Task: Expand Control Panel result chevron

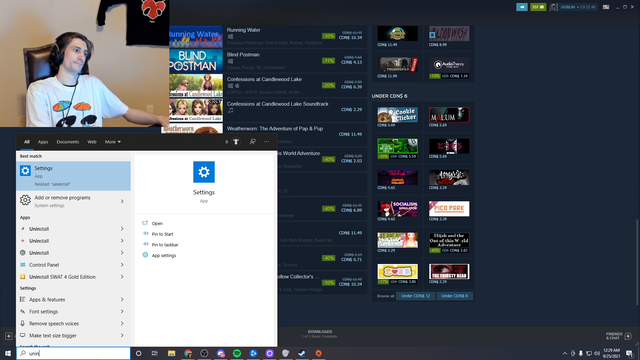Action: coord(122,265)
